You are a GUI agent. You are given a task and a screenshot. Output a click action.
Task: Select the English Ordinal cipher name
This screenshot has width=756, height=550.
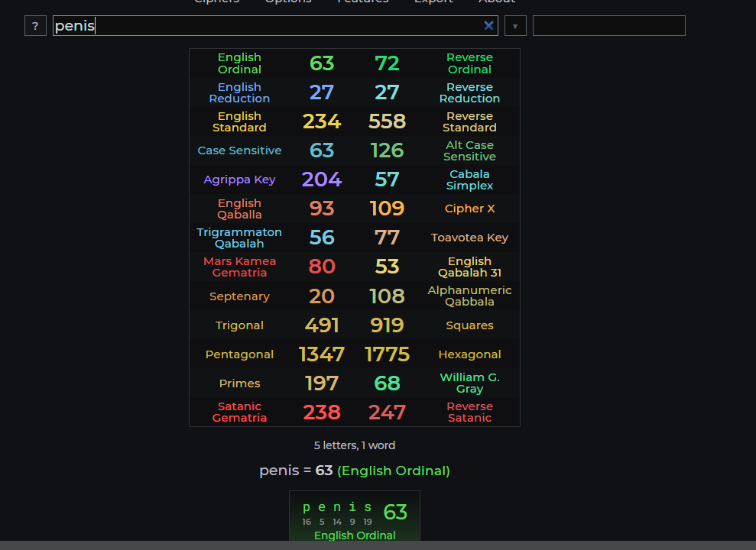(x=239, y=63)
